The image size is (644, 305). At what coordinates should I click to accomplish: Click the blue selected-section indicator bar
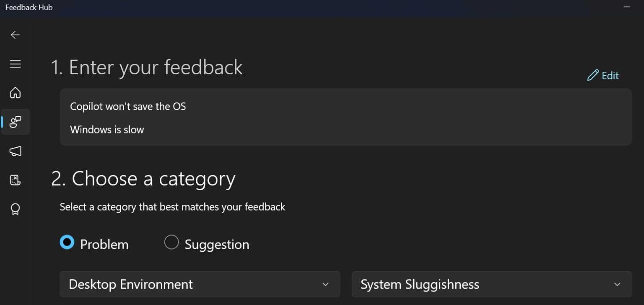[1, 122]
